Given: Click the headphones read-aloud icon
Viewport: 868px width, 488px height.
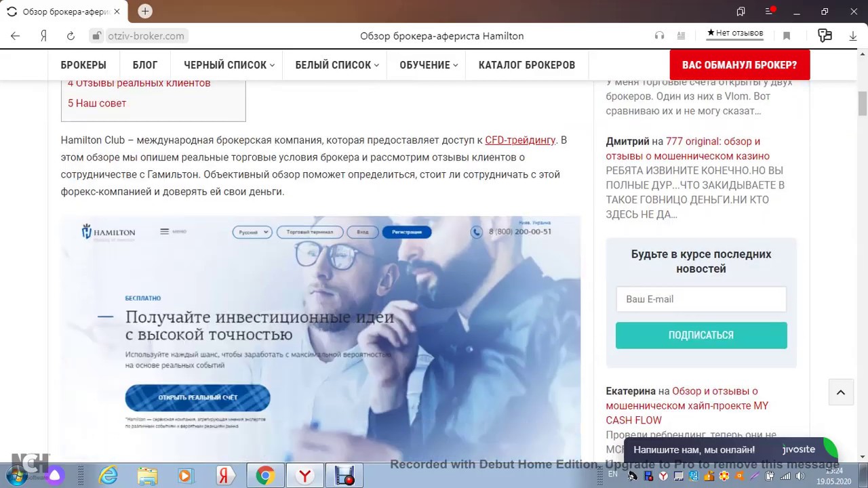Looking at the screenshot, I should pyautogui.click(x=659, y=36).
